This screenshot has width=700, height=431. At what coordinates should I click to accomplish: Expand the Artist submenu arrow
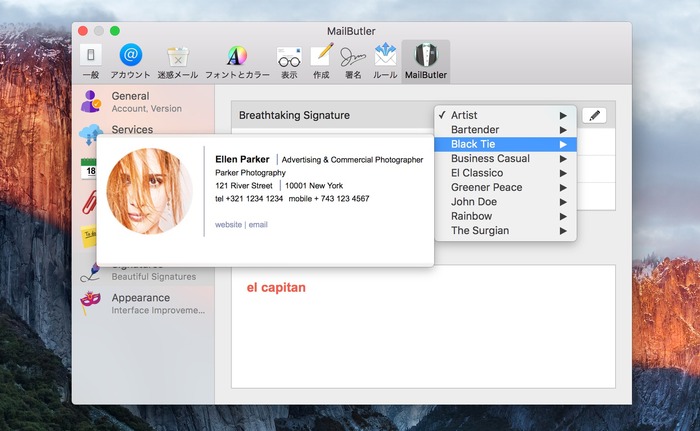[563, 115]
